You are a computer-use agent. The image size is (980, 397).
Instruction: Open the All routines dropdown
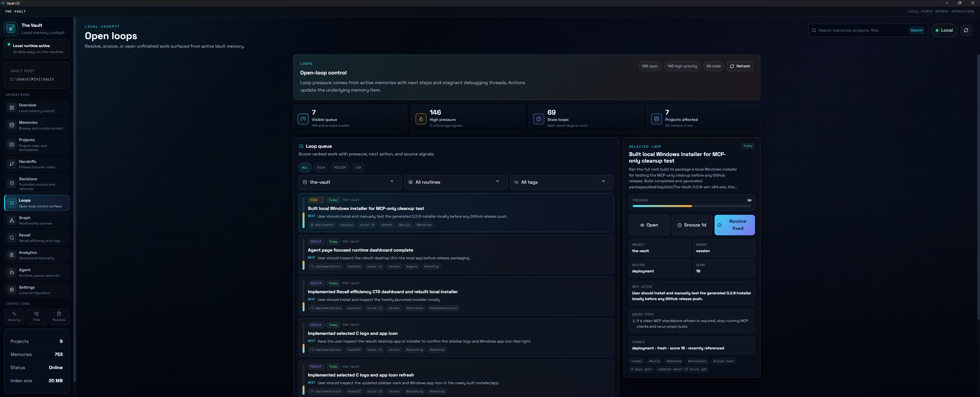pos(456,182)
